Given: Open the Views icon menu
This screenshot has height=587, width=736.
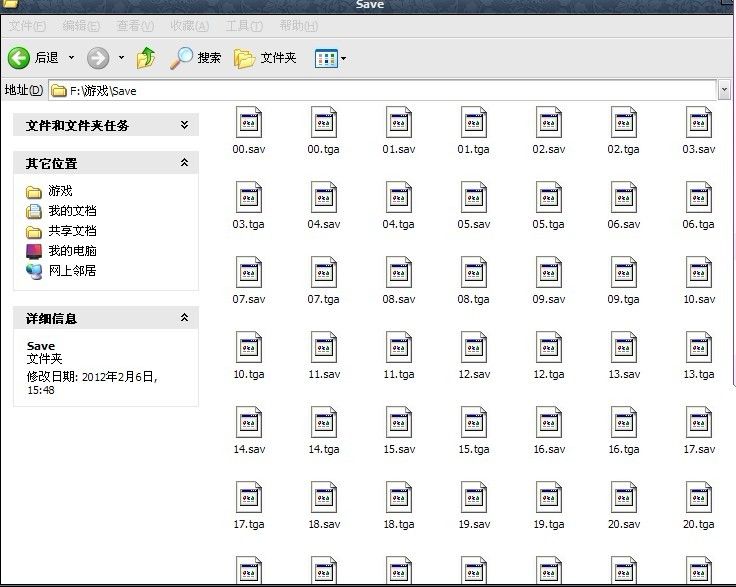Looking at the screenshot, I should pos(330,58).
